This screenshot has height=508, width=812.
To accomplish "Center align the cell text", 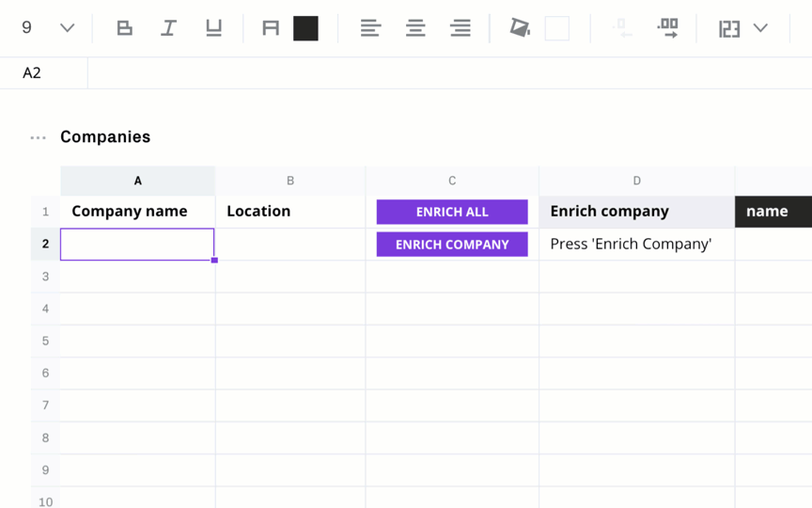I will pyautogui.click(x=415, y=28).
